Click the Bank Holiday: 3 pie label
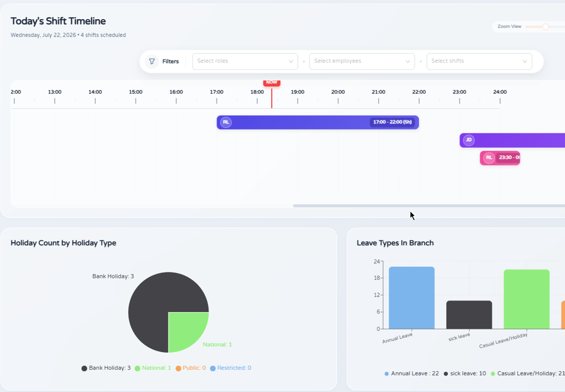This screenshot has width=565, height=392. click(x=113, y=276)
